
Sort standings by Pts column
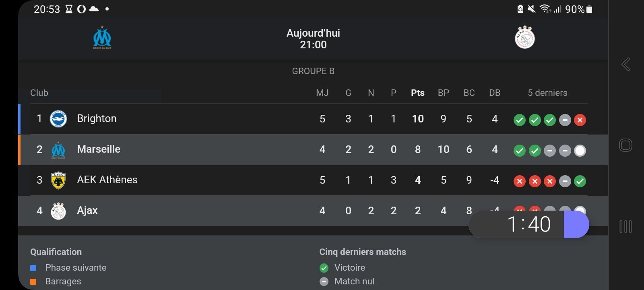418,93
